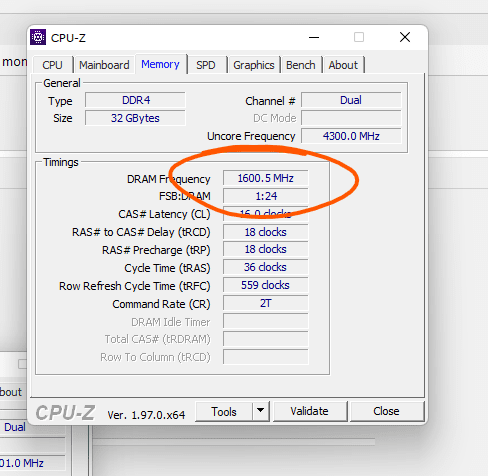The image size is (488, 476).
Task: Open the Mainboard tab
Action: pyautogui.click(x=104, y=65)
